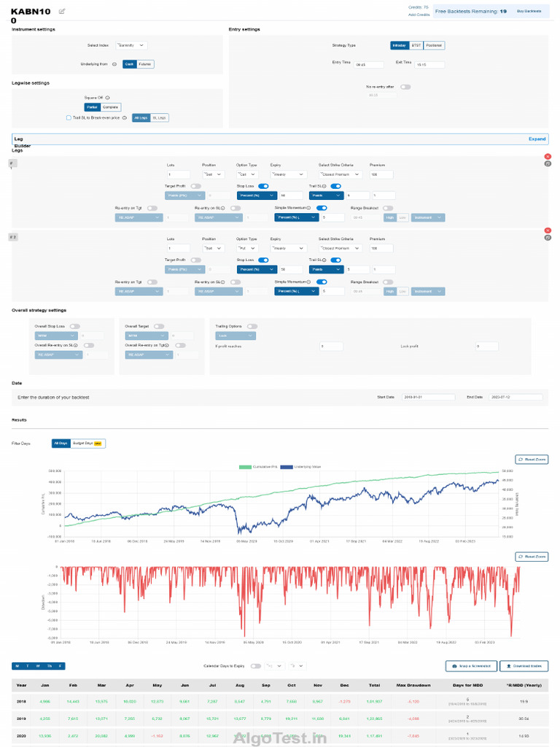Screen dimensions: 560x747
Task: Copy leg #1 using grey duplicate icon
Action: pyautogui.click(x=548, y=163)
